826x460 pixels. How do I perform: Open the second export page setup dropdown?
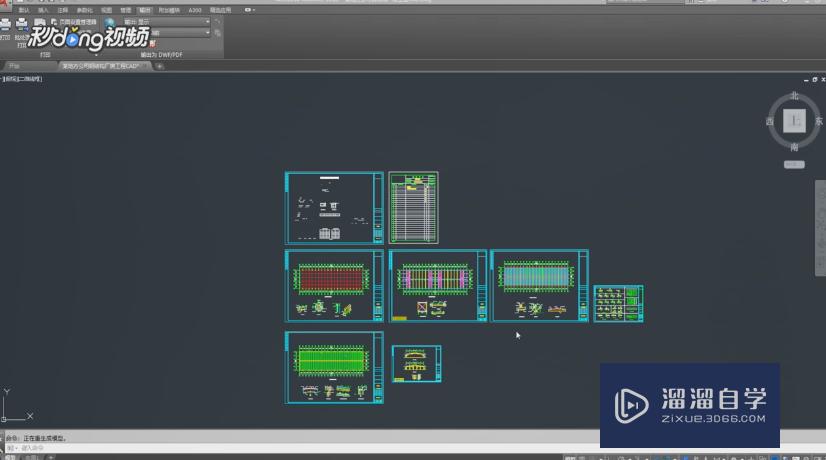coord(180,33)
